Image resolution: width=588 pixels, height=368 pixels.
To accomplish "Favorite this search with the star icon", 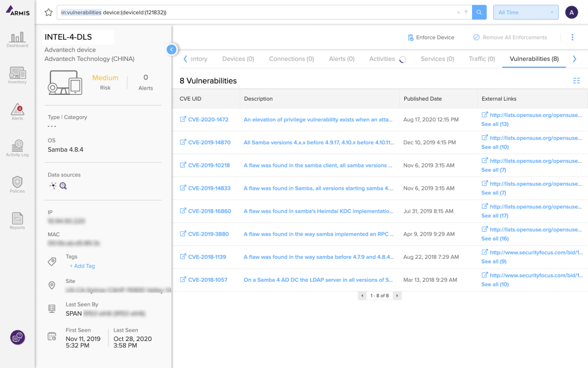I will coord(48,13).
